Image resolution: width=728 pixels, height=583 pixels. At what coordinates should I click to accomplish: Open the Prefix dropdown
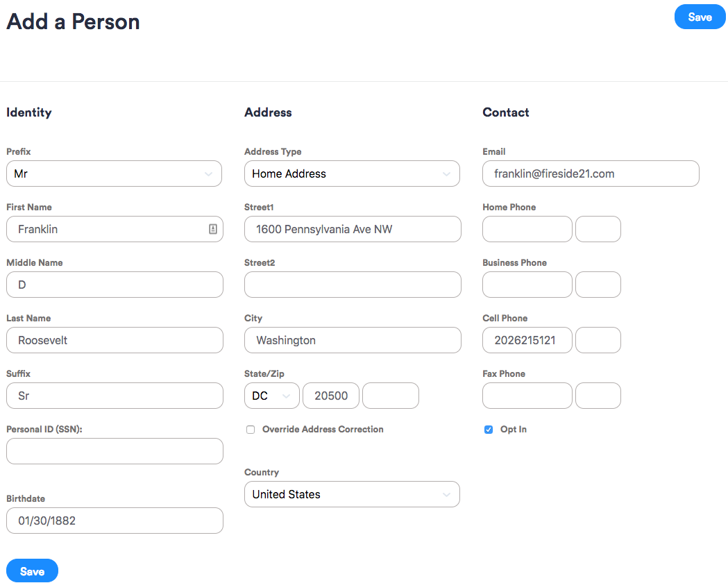[114, 174]
